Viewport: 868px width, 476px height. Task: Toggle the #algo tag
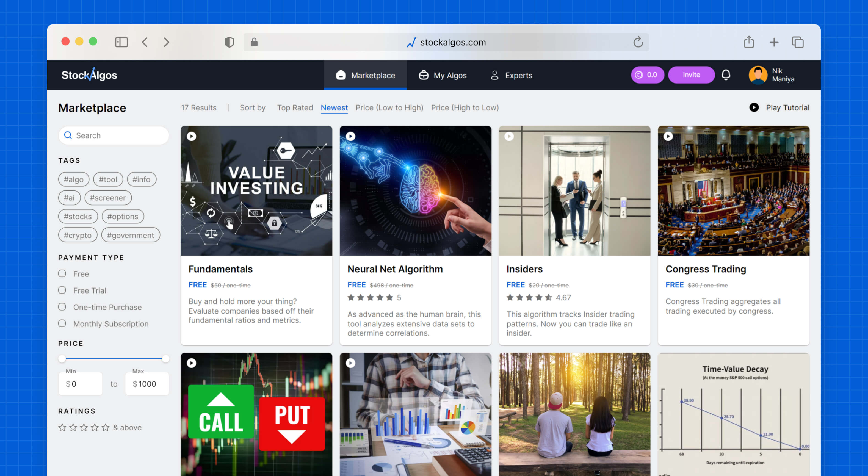pyautogui.click(x=73, y=179)
